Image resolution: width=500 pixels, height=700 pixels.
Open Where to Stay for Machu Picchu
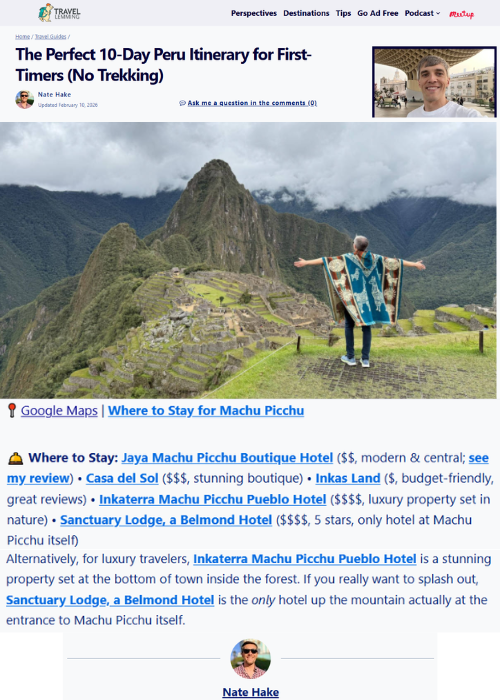[x=206, y=411]
